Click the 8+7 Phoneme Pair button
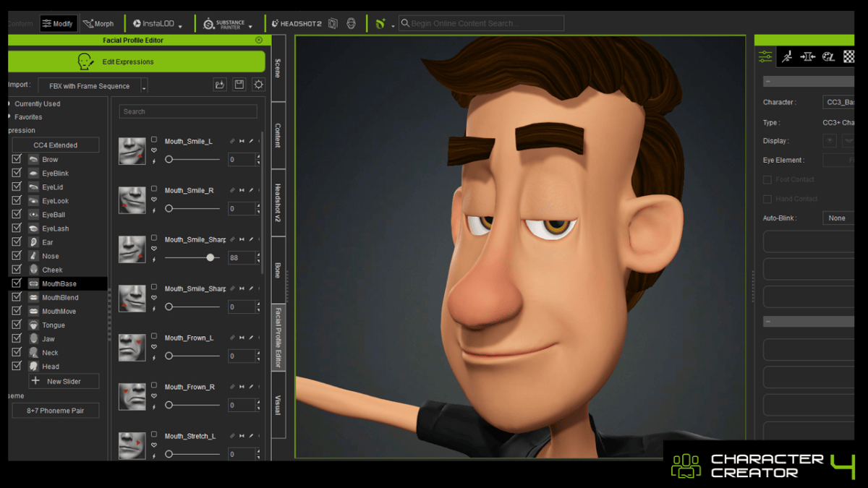 [55, 411]
